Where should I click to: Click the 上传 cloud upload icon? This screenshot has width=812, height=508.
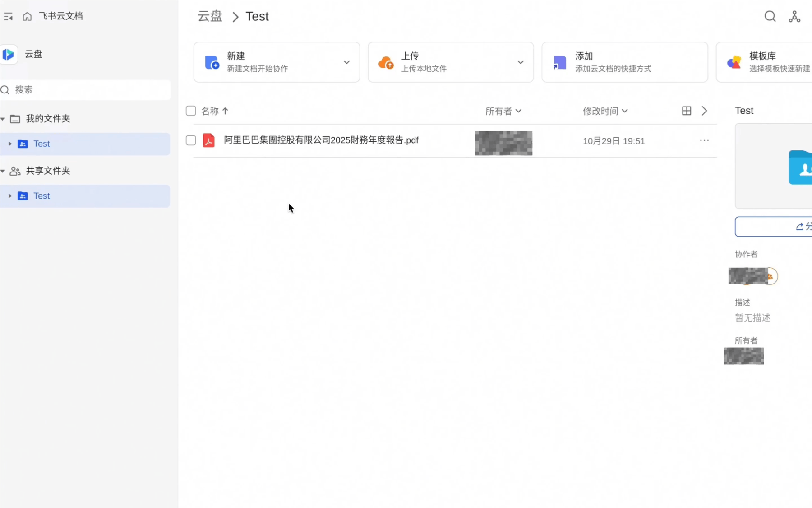tap(386, 62)
